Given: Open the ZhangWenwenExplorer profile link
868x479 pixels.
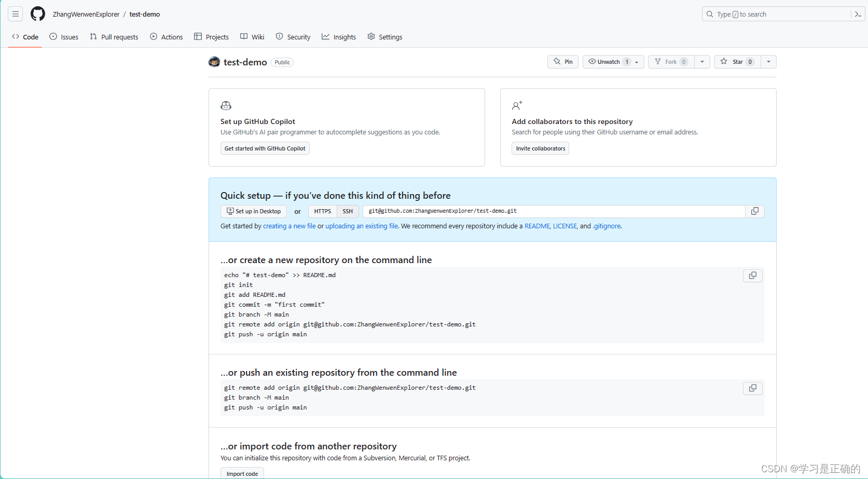Looking at the screenshot, I should coord(86,14).
